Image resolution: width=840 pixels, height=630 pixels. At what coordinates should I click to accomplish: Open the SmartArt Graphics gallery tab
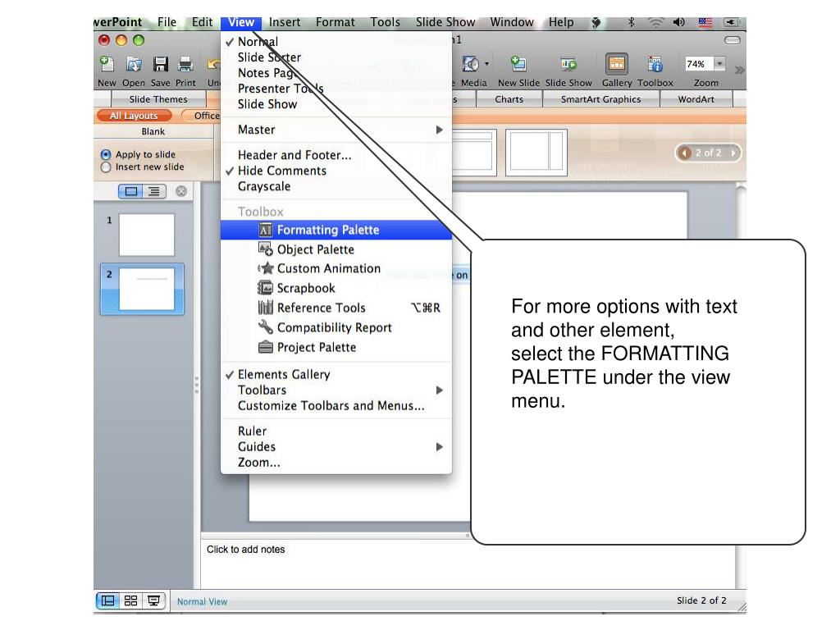click(x=600, y=99)
